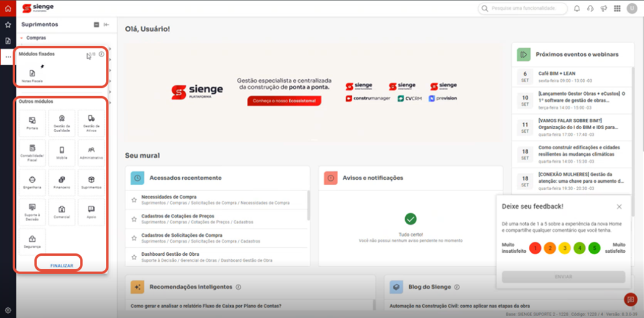The height and width of the screenshot is (318, 644).
Task: Open the Home icon in the sidebar
Action: pos(8,8)
